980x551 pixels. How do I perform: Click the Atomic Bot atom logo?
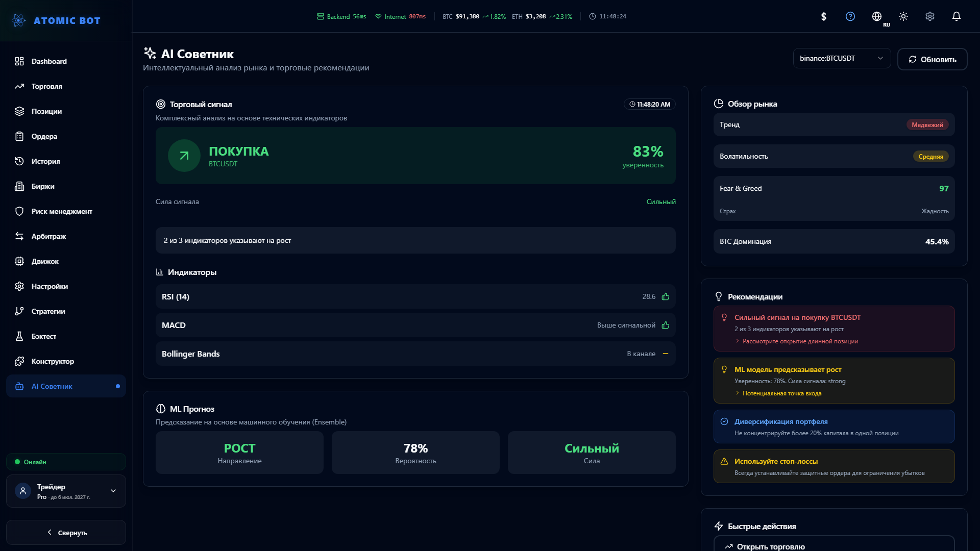point(19,20)
